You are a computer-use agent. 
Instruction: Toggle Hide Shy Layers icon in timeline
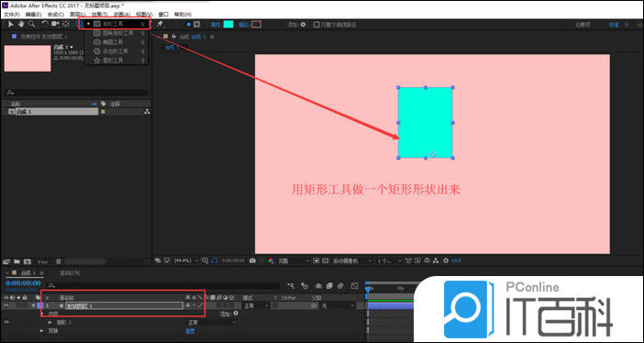tap(318, 285)
